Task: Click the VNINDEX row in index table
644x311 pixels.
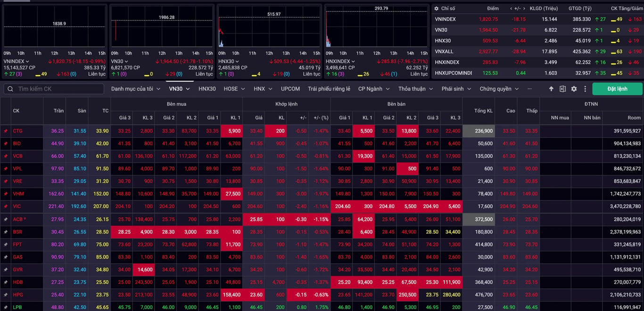Action: pos(537,19)
